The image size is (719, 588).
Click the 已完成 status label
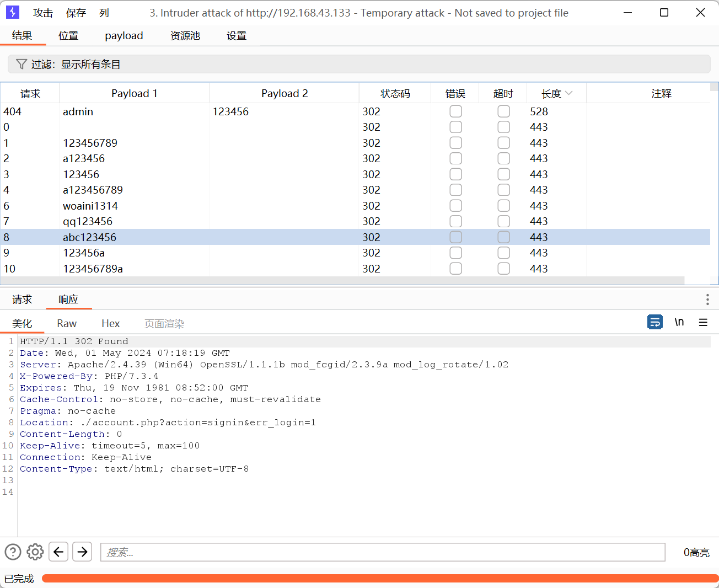coord(19,579)
